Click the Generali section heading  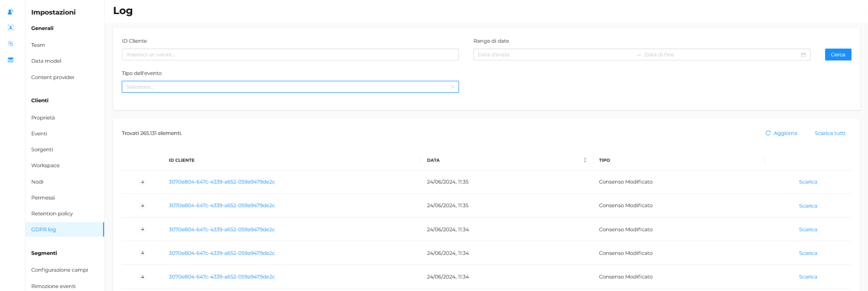tap(42, 28)
